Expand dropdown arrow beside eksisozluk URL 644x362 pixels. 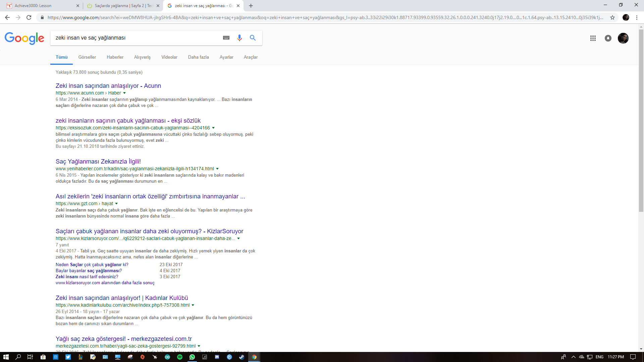coord(213,128)
